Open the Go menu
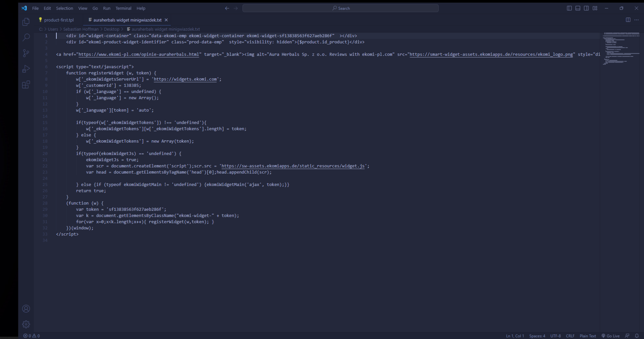 [95, 8]
